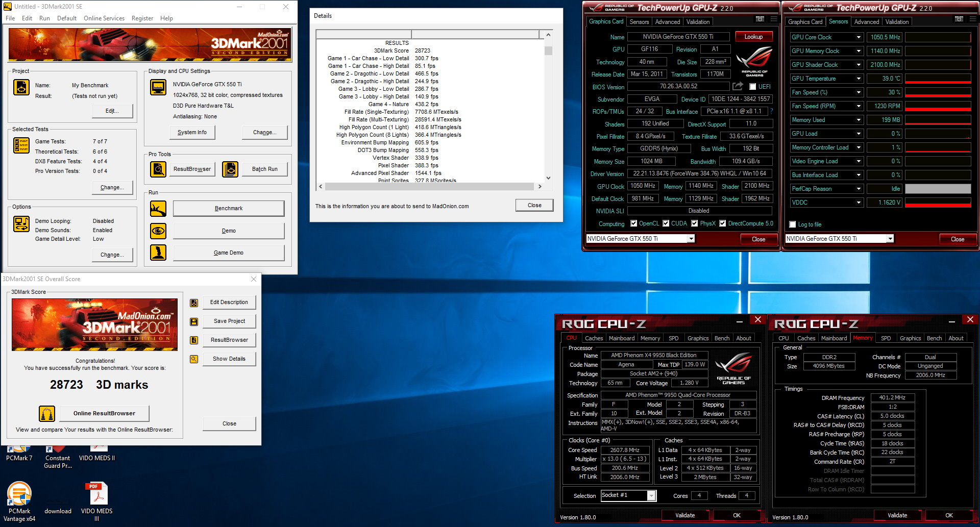Toggle the DirectCompute 5.0 checkbox
980x527 pixels.
pos(723,223)
